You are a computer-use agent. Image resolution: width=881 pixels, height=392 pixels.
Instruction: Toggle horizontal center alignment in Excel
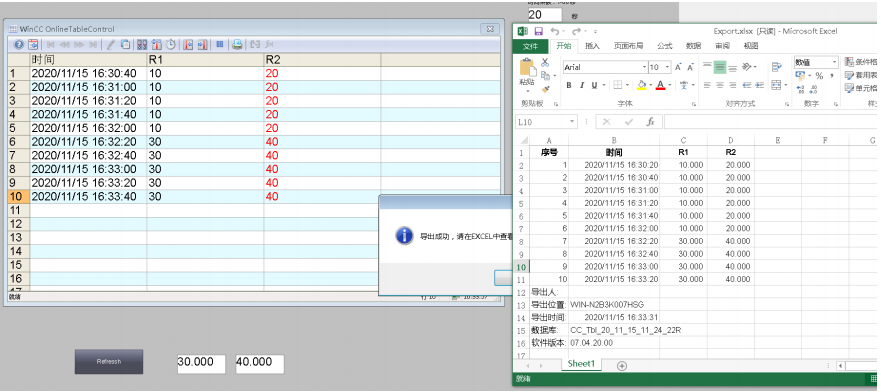pyautogui.click(x=720, y=85)
